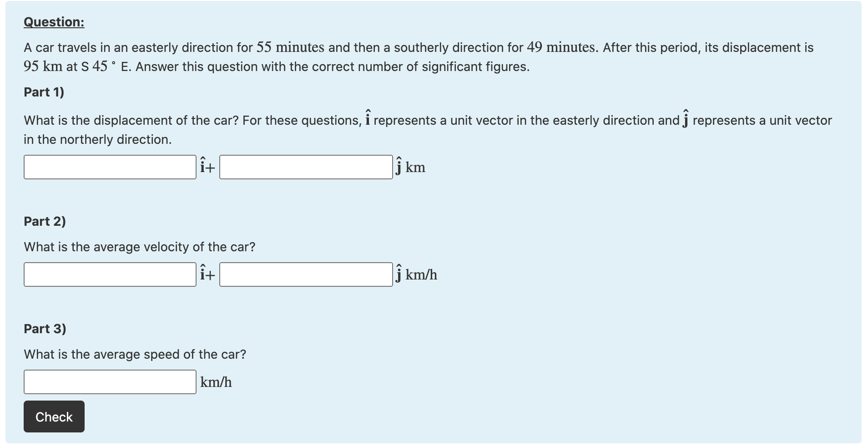Click the km/h label next to the speed box
868x447 pixels.
pyautogui.click(x=216, y=381)
